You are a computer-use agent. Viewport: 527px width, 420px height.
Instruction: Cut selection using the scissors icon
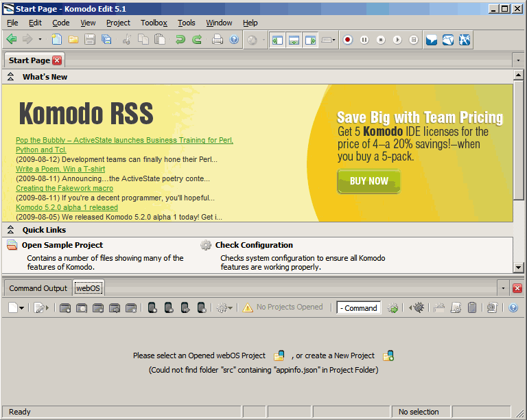click(x=127, y=40)
